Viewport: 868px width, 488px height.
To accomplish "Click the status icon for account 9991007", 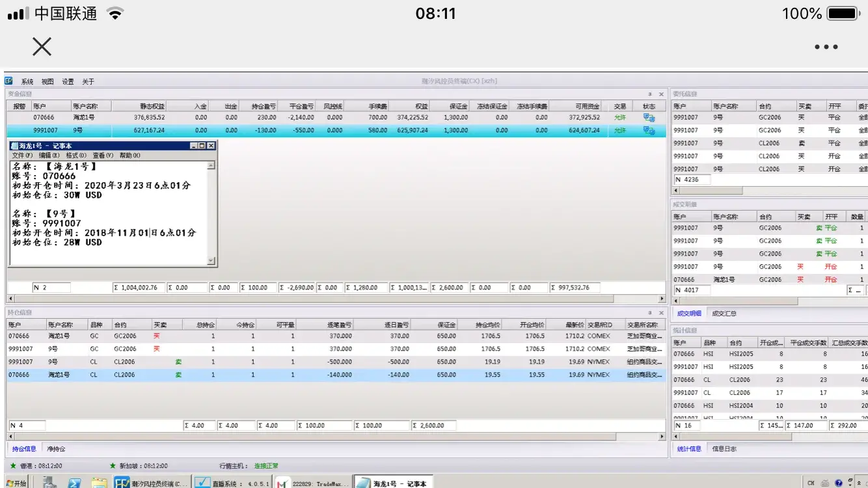I will 649,130.
